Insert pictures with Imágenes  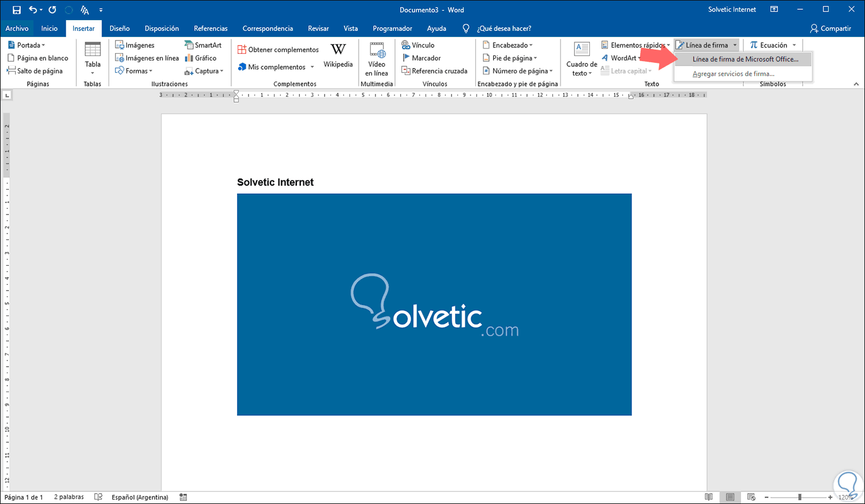(135, 45)
